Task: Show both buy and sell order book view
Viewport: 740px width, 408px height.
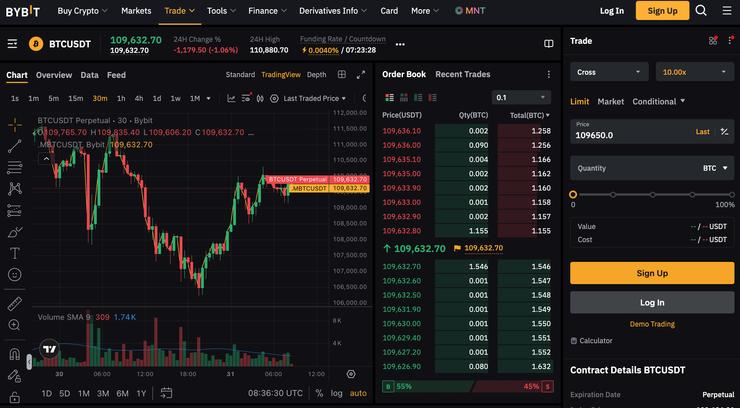Action: [389, 98]
